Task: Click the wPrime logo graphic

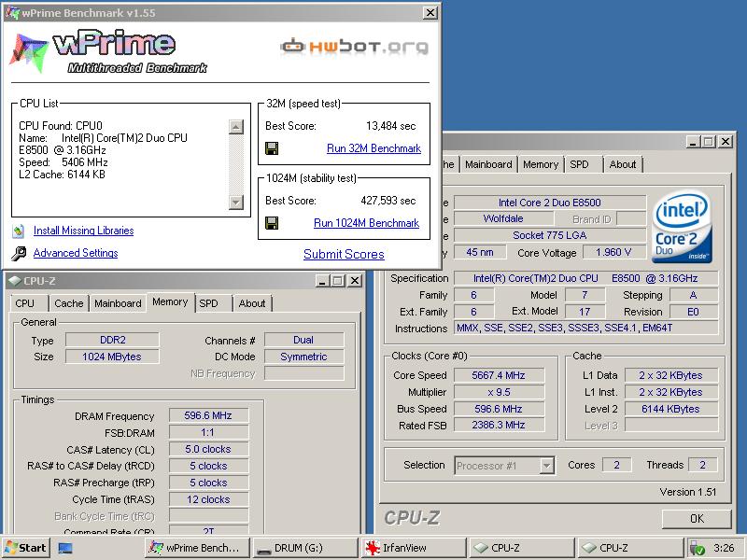Action: click(108, 51)
